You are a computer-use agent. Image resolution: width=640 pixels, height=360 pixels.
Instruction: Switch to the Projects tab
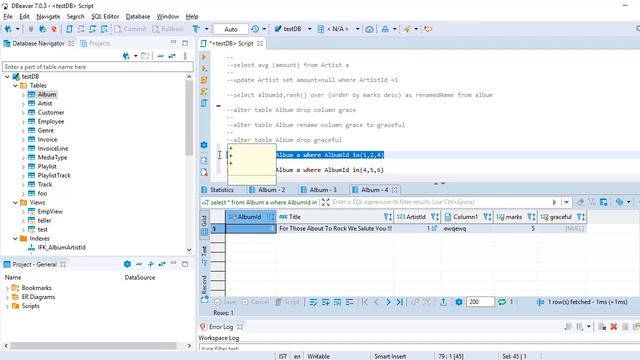point(95,43)
